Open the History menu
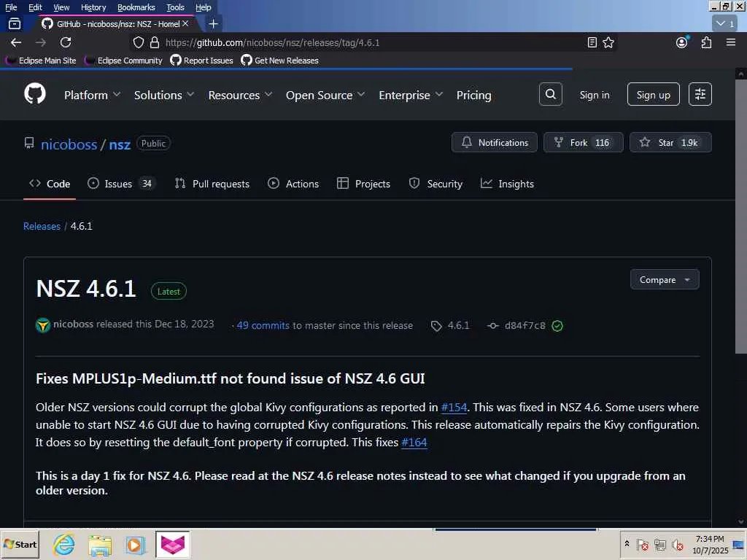This screenshot has height=560, width=747. [x=93, y=7]
